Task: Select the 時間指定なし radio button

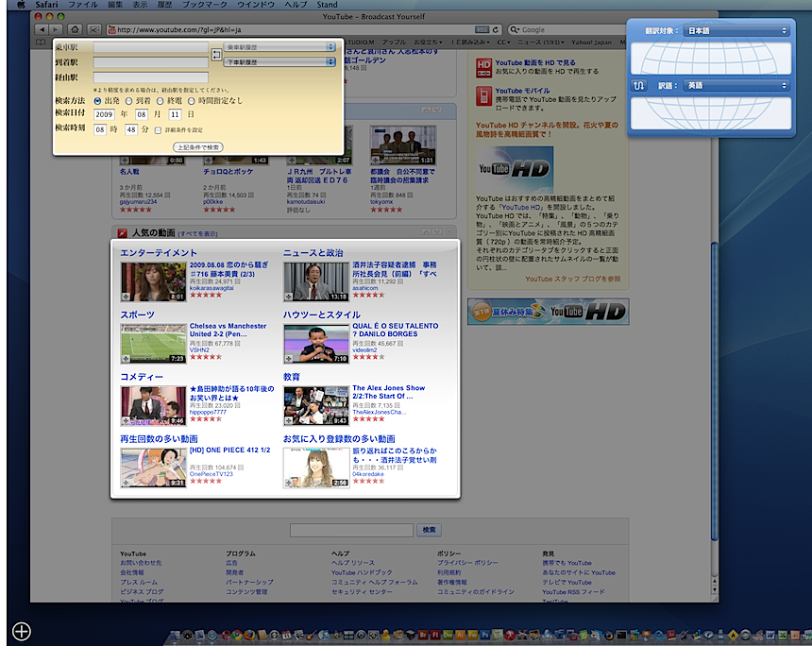Action: [191, 101]
